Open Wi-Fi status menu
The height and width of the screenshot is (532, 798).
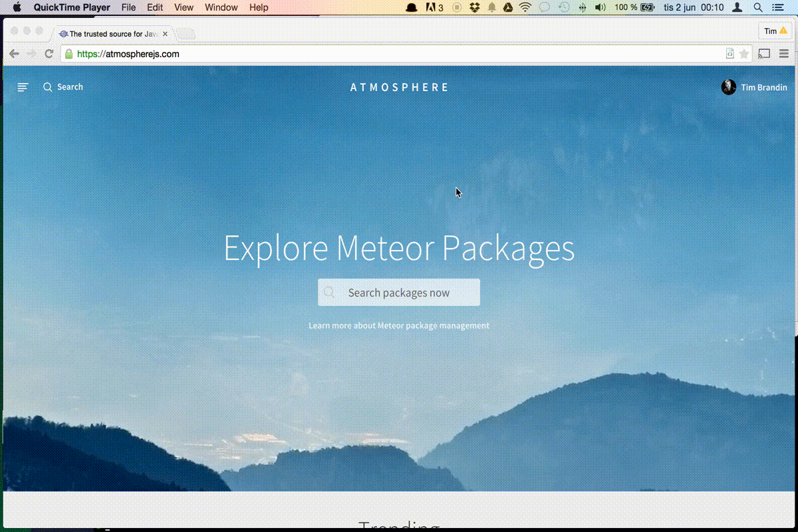tap(525, 7)
